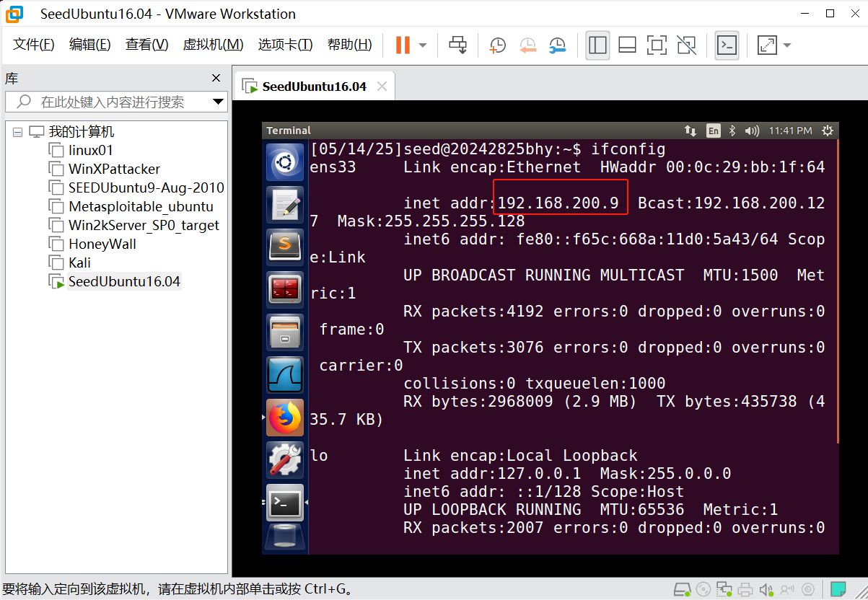868x600 pixels.
Task: Open the 帮助(H) menu
Action: [x=349, y=45]
